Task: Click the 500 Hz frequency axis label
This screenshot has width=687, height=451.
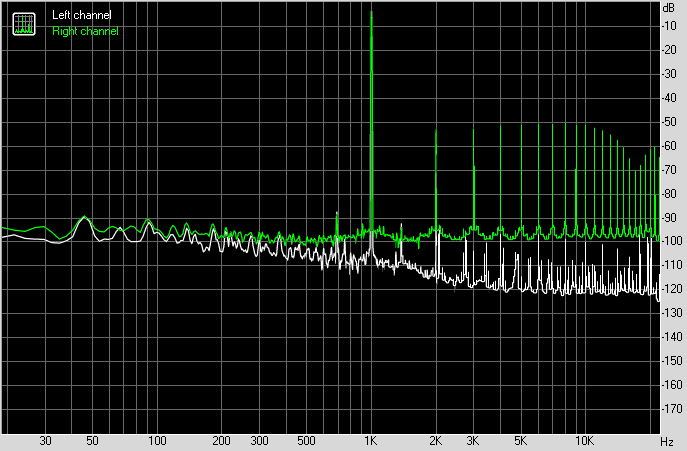Action: point(306,440)
